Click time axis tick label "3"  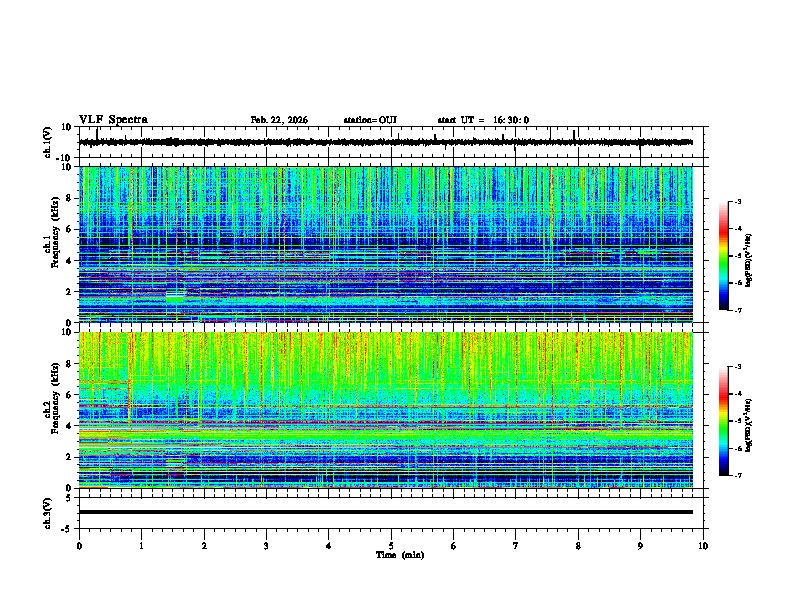click(266, 546)
